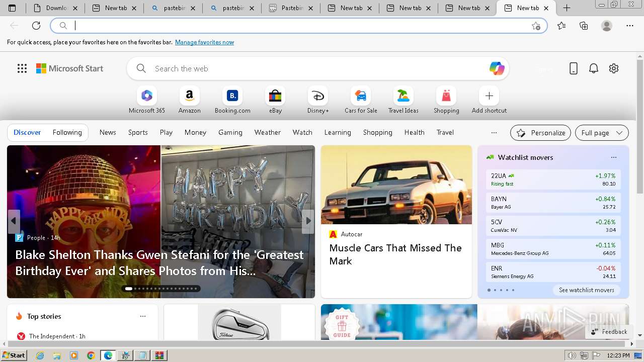Open the Money category
The width and height of the screenshot is (644, 362).
pos(195,132)
